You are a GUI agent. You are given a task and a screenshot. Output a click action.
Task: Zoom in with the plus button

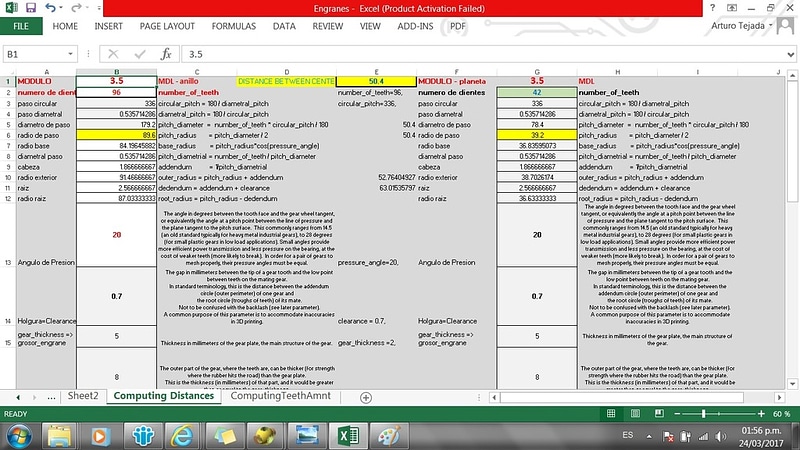761,414
